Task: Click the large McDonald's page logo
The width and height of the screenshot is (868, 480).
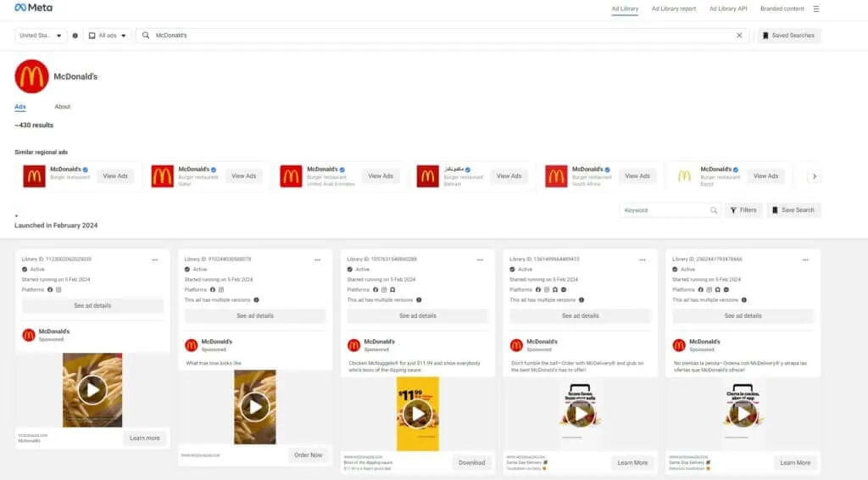Action: pyautogui.click(x=31, y=76)
